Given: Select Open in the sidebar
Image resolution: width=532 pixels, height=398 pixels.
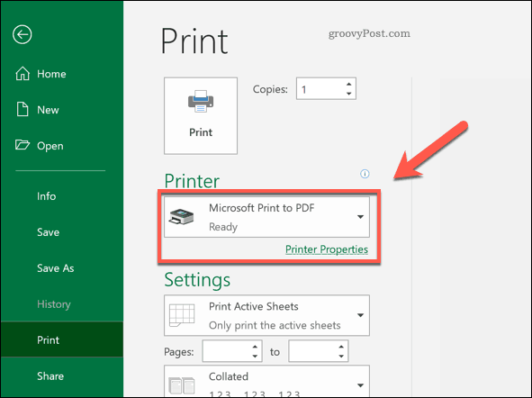Looking at the screenshot, I should click(x=62, y=146).
